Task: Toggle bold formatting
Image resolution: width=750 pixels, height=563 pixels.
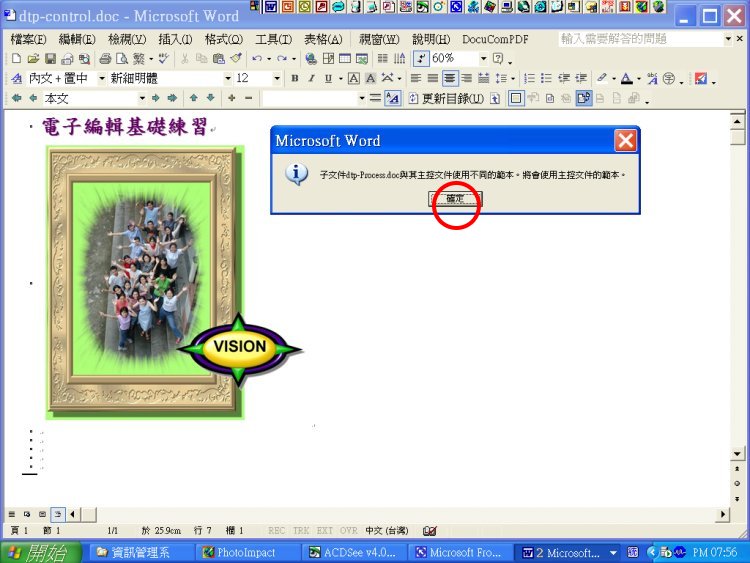Action: [x=295, y=78]
